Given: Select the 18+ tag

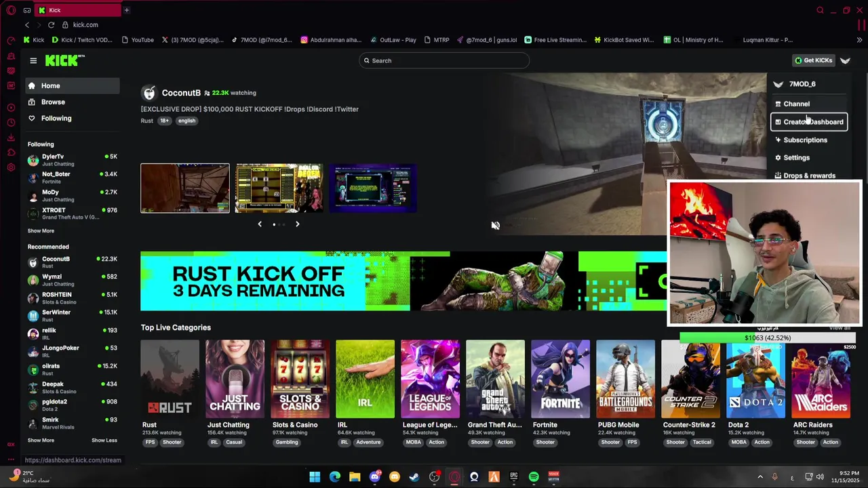Looking at the screenshot, I should pos(164,121).
